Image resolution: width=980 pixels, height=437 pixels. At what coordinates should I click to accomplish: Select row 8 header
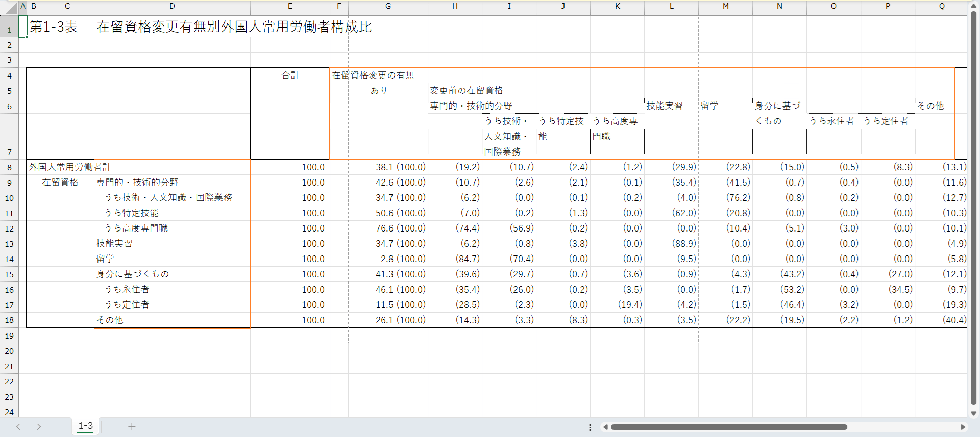tap(9, 167)
